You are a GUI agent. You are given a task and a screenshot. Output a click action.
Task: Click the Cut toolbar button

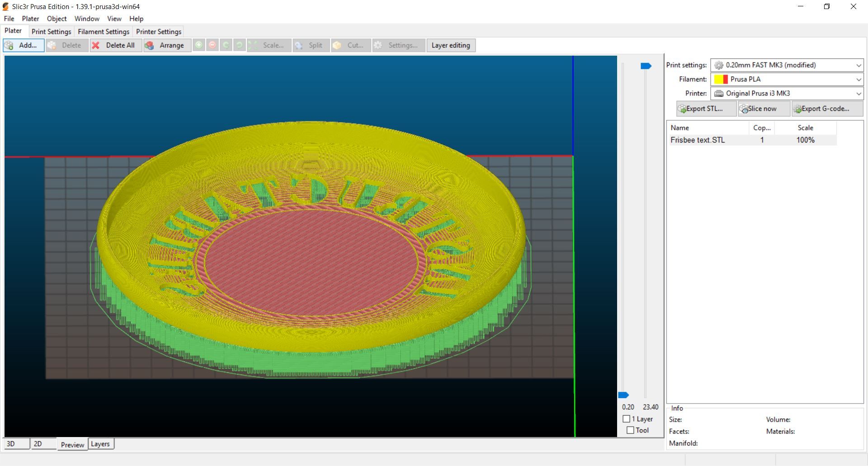click(x=350, y=45)
